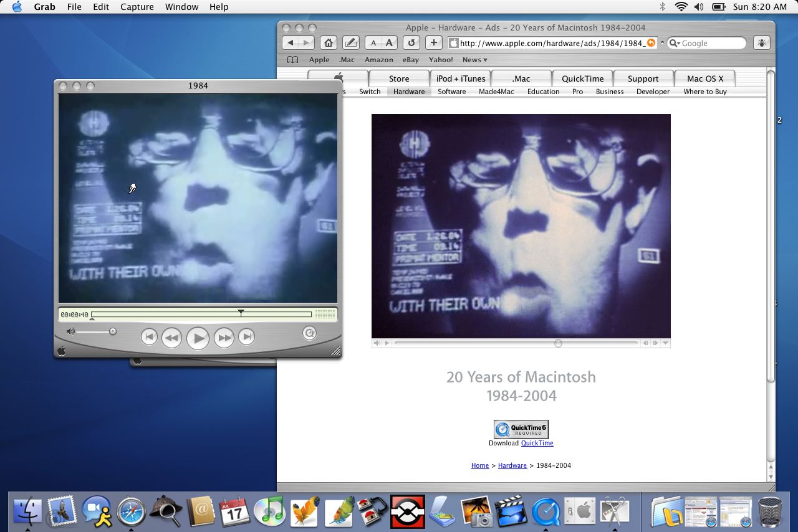Viewport: 798px width, 532px height.
Task: Click the QuickTime fast-forward button
Action: tap(224, 338)
